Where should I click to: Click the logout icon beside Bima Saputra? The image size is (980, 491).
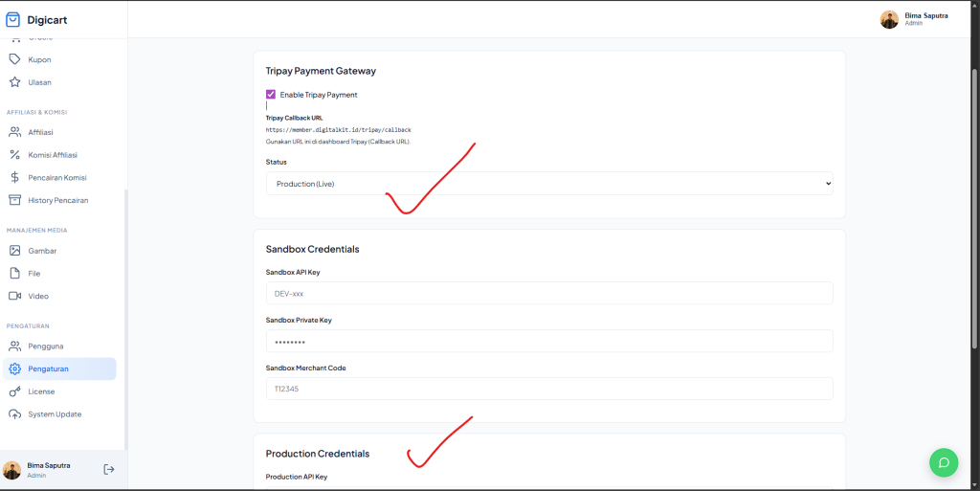109,469
